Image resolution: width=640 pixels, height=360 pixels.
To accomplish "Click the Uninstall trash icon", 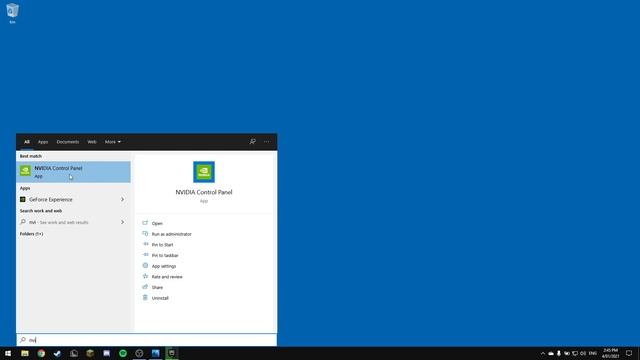I will (x=145, y=297).
